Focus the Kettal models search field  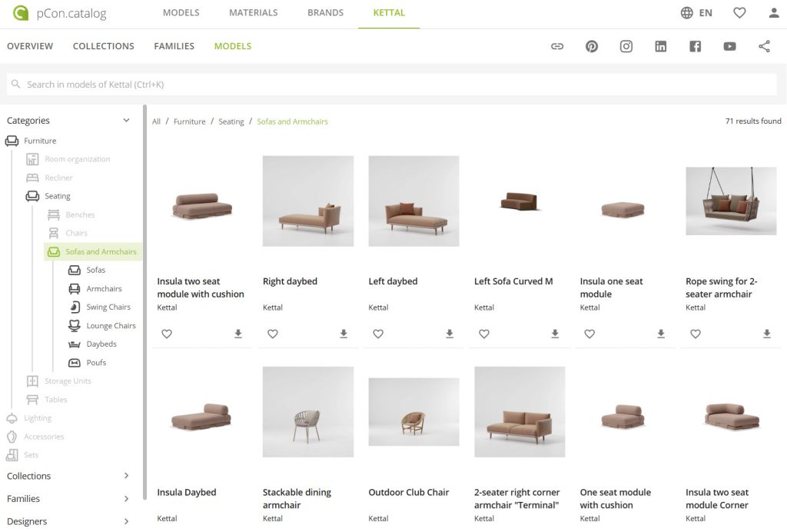(391, 85)
